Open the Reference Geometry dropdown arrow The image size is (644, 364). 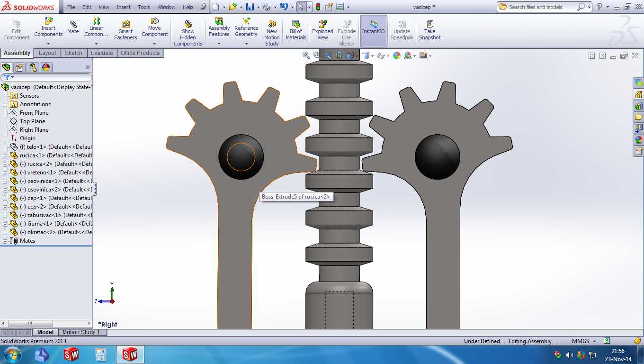click(246, 44)
